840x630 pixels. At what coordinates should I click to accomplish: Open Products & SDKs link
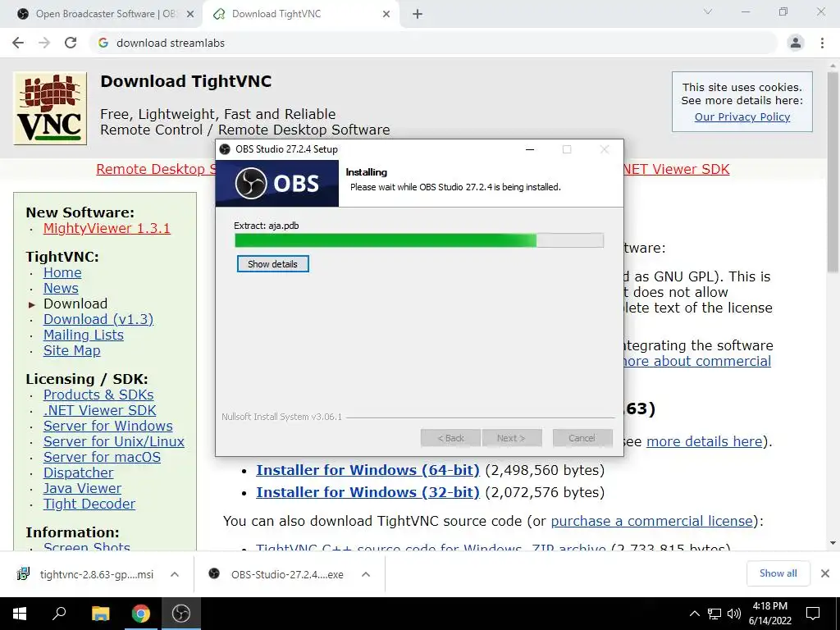tap(98, 395)
